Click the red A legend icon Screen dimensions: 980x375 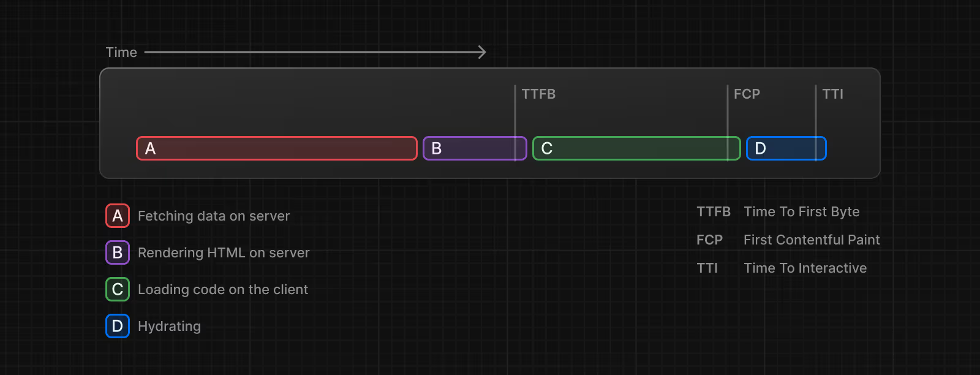pyautogui.click(x=118, y=216)
